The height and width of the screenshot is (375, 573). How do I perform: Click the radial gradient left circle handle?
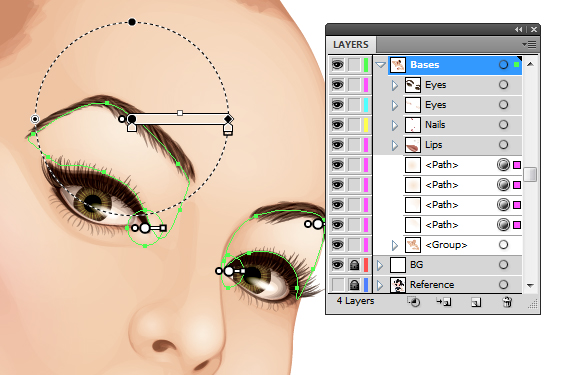(35, 119)
